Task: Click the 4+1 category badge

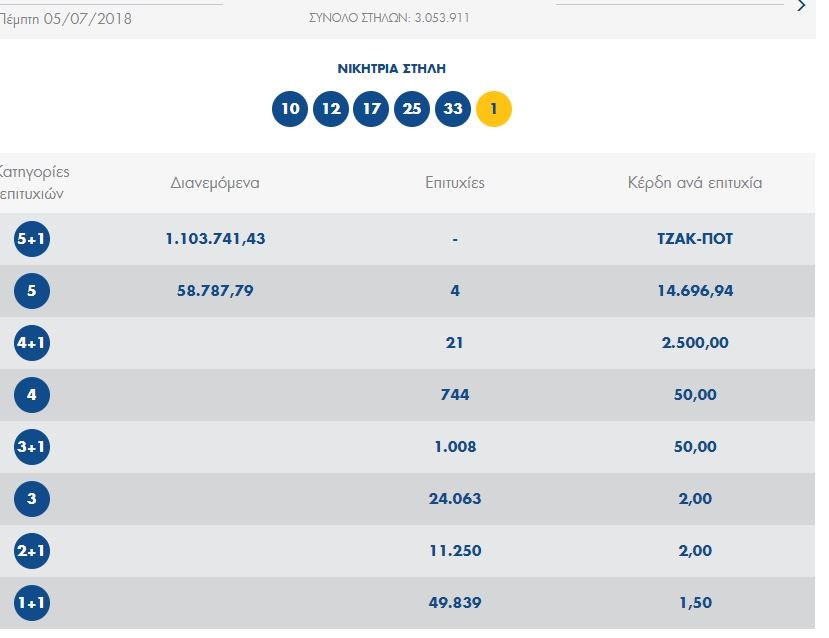Action: [32, 343]
